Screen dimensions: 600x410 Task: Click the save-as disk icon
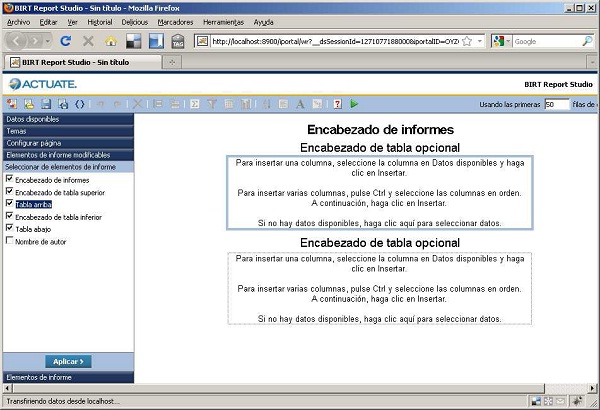63,104
